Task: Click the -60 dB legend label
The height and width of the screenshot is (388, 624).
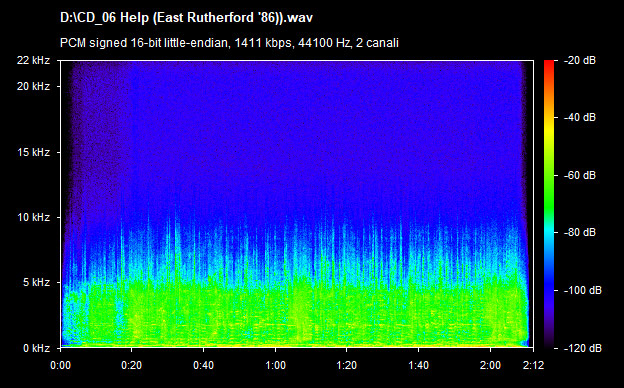Action: [580, 175]
